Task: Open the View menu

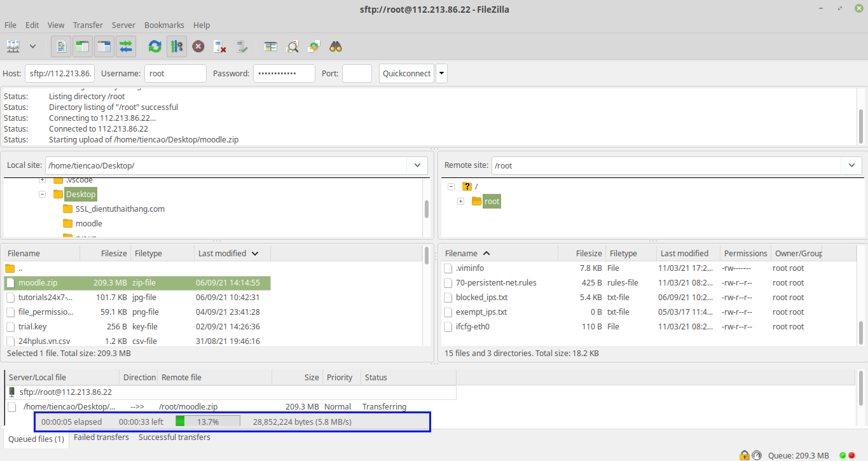Action: pos(56,25)
